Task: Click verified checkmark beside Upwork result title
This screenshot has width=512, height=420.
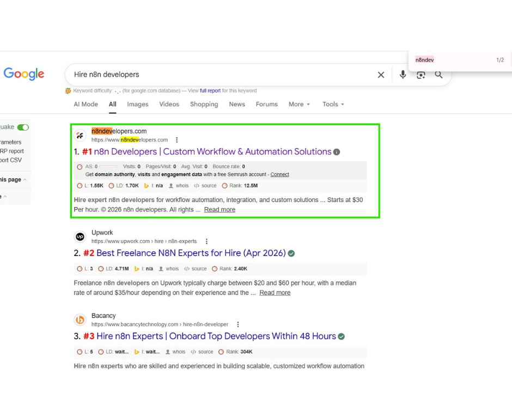Action: (x=291, y=253)
